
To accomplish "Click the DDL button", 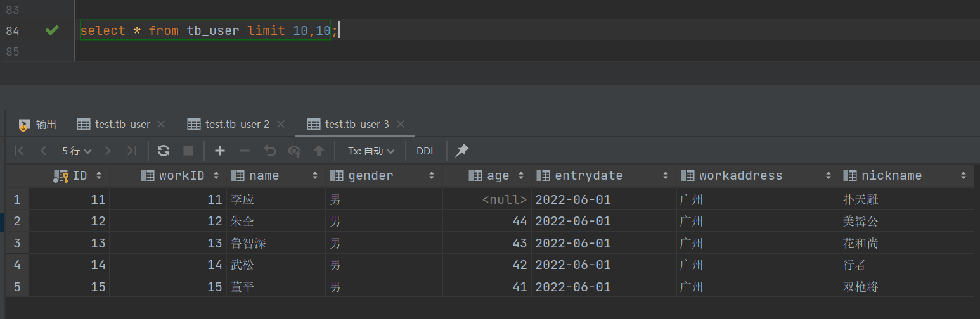I will 426,151.
